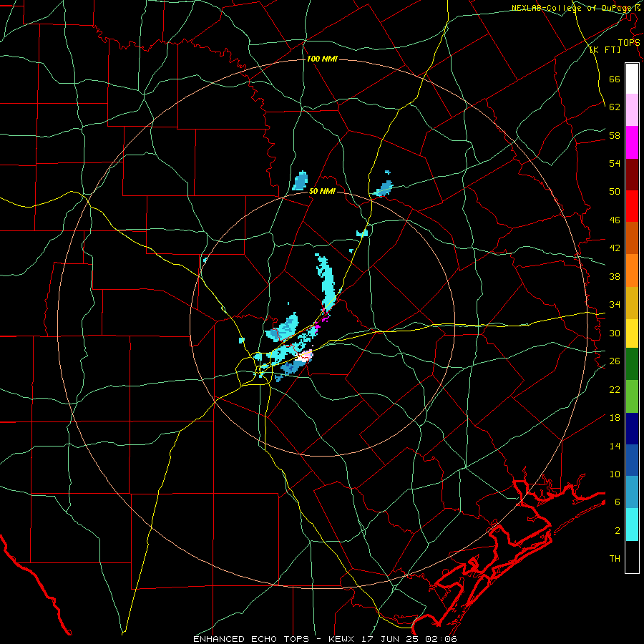Click the navy 14-18 legend swatch
Screen dimensions: 644x644
(x=632, y=429)
